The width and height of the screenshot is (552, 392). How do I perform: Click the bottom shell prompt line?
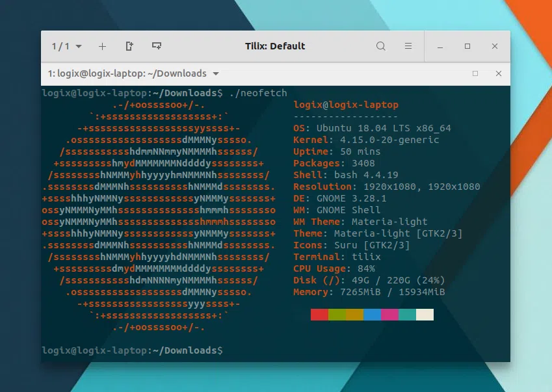(x=132, y=350)
